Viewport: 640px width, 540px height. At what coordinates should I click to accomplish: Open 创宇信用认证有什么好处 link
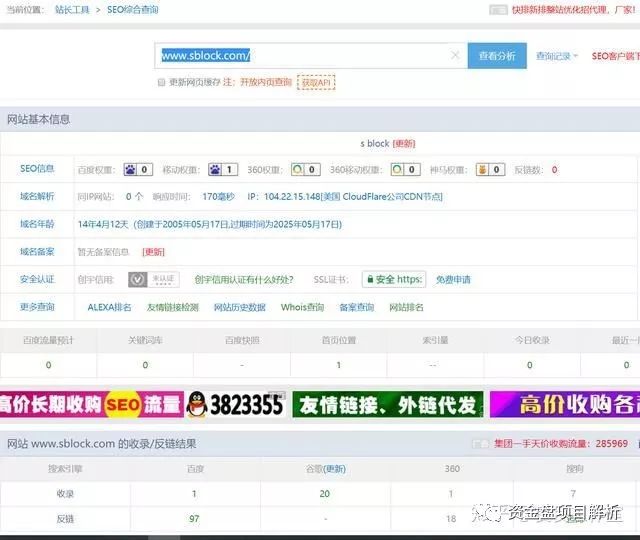click(244, 280)
